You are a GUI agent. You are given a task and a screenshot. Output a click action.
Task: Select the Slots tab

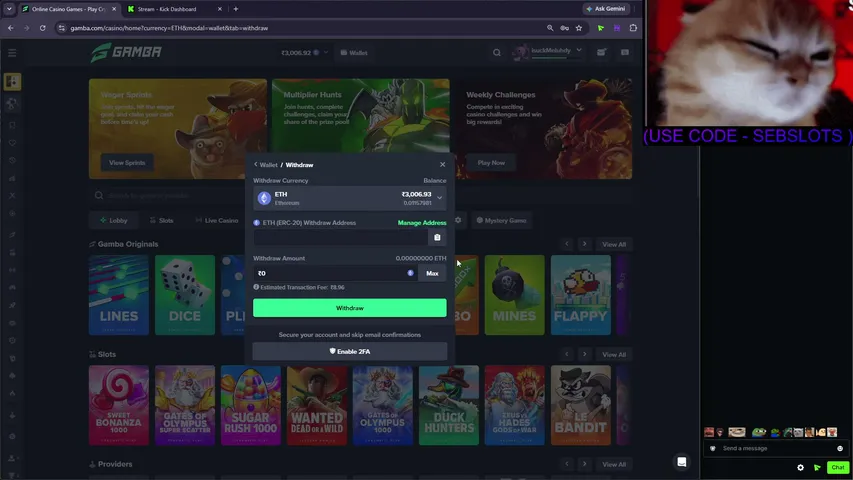pos(161,220)
